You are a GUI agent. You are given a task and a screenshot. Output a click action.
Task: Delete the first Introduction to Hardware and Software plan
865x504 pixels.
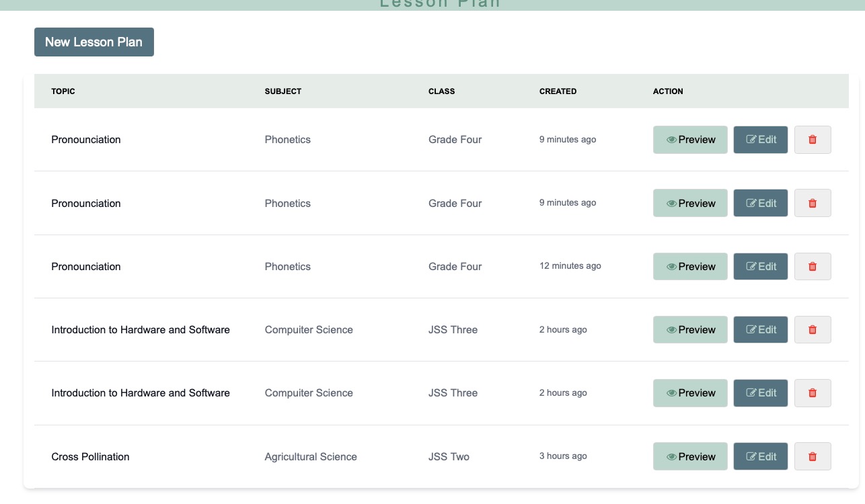(x=812, y=329)
